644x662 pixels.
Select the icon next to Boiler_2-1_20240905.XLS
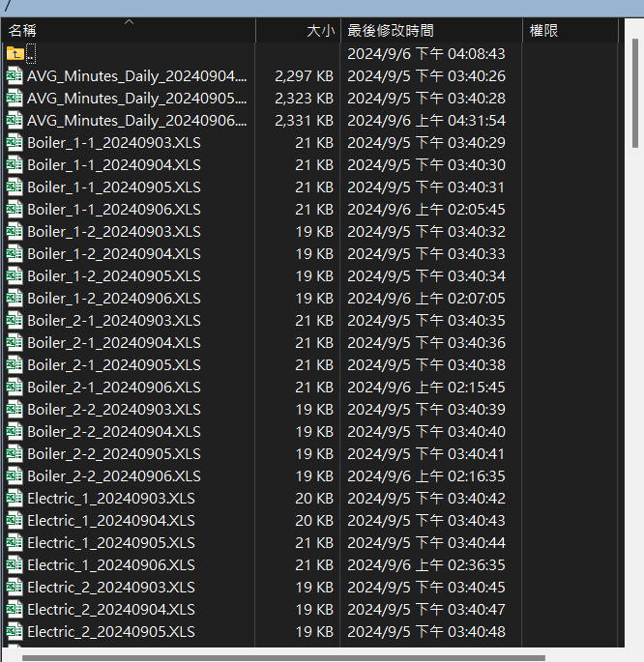[x=15, y=364]
